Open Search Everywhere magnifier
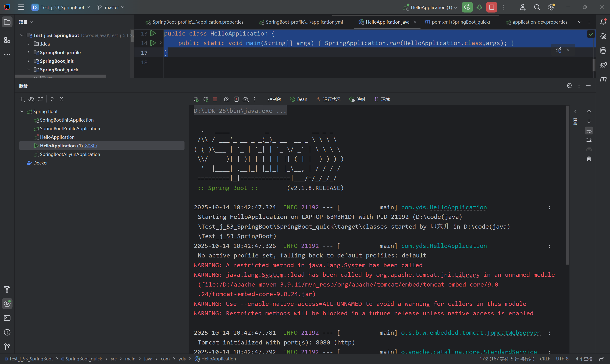Viewport: 610px width, 364px height. tap(537, 7)
